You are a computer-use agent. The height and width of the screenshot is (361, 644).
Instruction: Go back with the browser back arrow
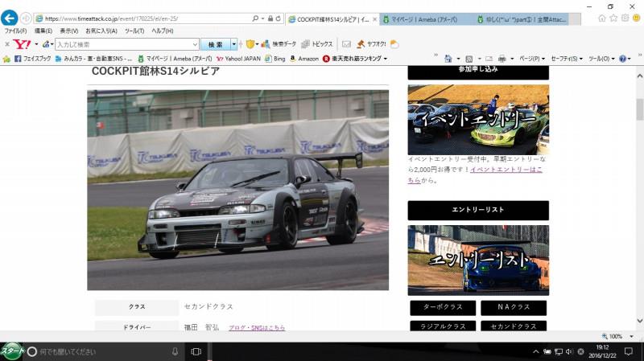[9, 18]
